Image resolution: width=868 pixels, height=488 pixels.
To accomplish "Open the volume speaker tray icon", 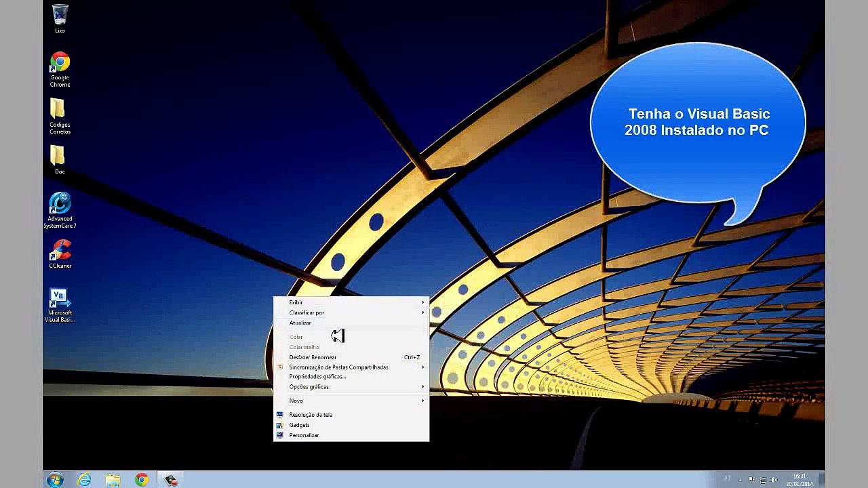I will [774, 480].
